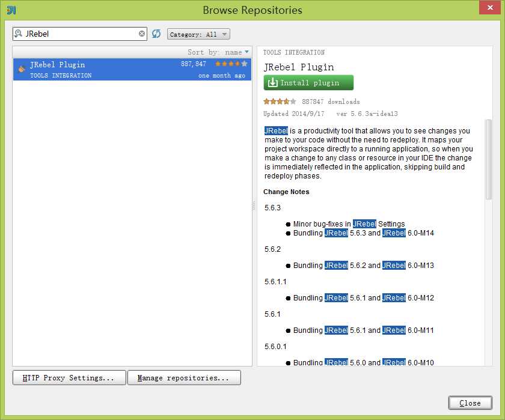The width and height of the screenshot is (505, 420).
Task: Reload the plugin repository list
Action: pos(156,34)
